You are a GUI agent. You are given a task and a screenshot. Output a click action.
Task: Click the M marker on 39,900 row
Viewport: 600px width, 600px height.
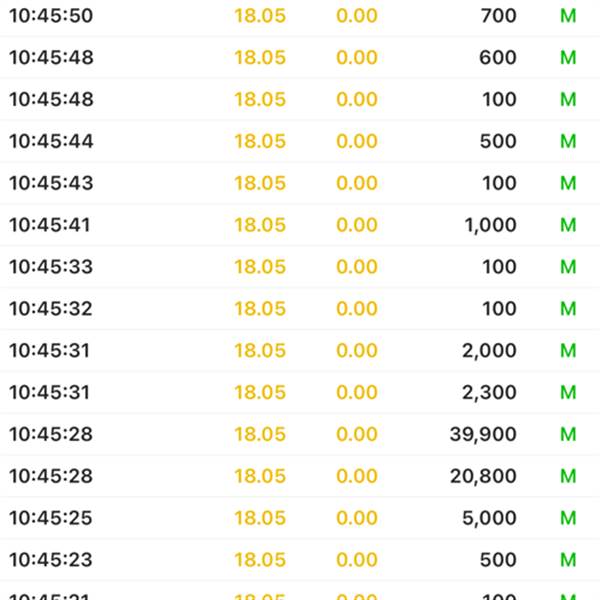click(568, 434)
